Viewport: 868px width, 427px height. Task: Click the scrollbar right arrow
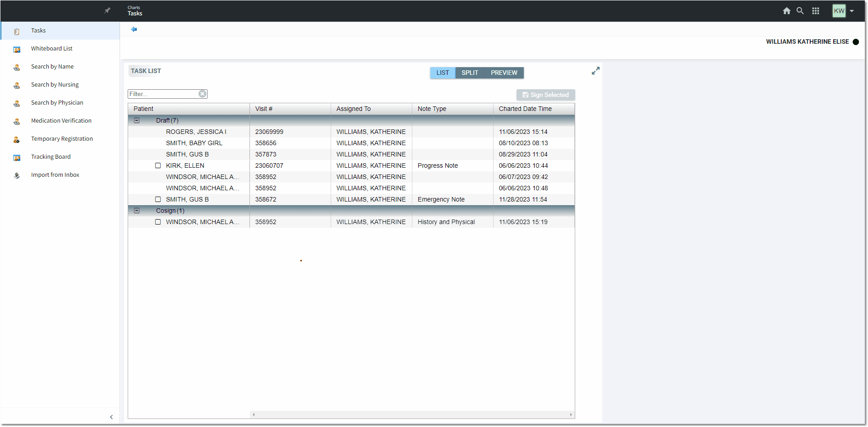(x=571, y=414)
